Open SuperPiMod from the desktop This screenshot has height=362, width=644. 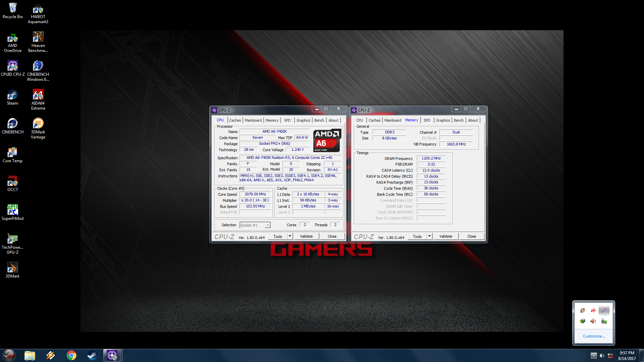(x=13, y=213)
